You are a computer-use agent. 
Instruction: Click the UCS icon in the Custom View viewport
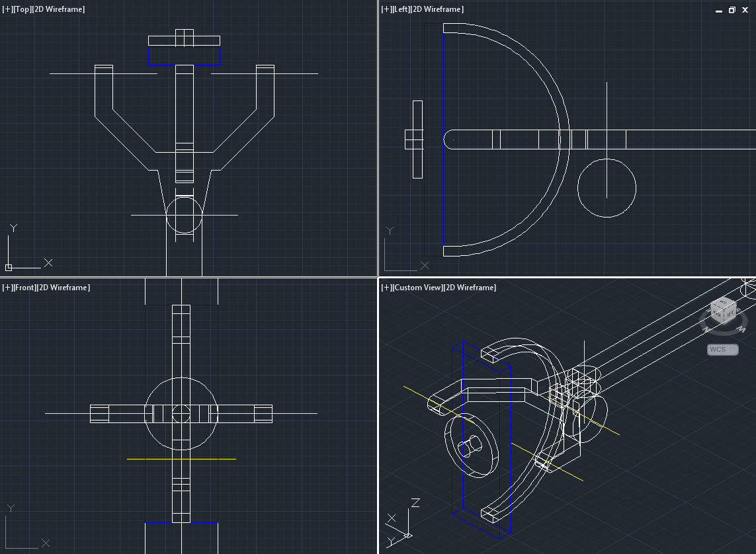pyautogui.click(x=407, y=535)
